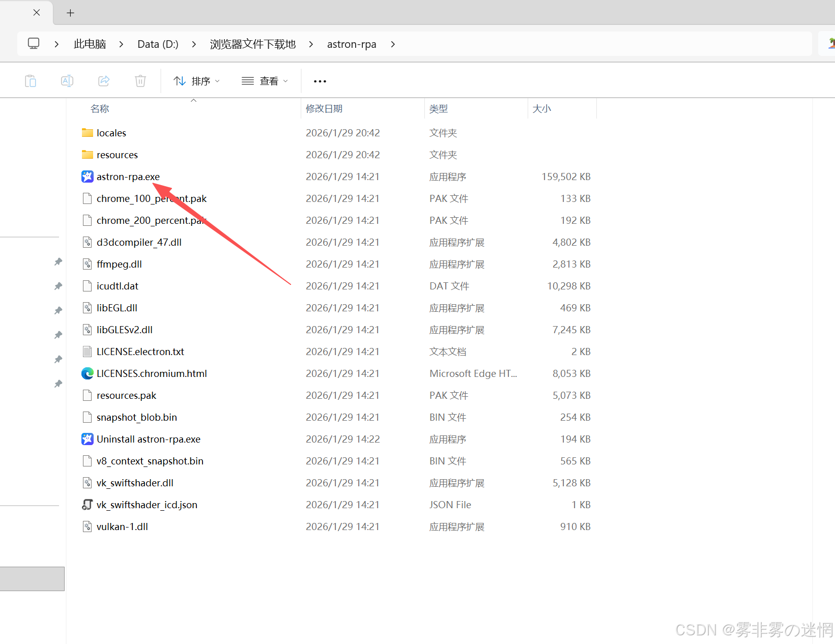
Task: Click the 文本文档 type cell
Action: tap(448, 352)
